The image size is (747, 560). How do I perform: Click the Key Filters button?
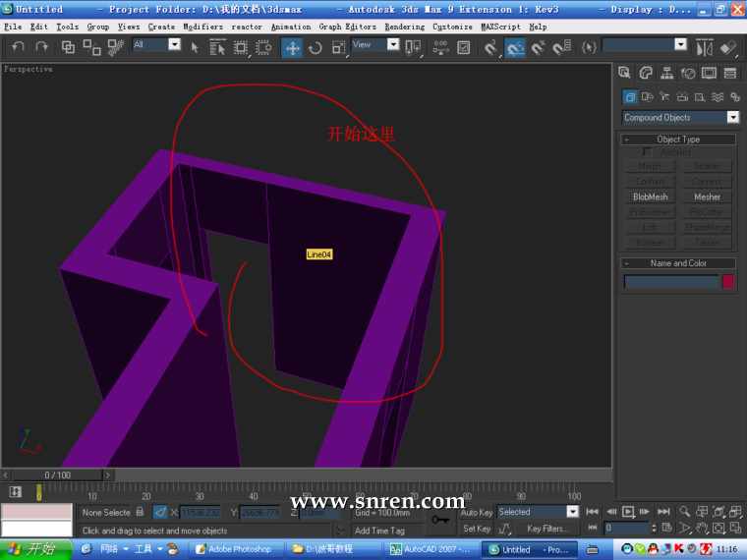[547, 529]
